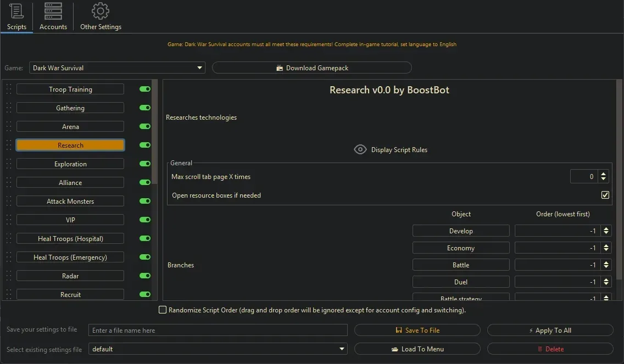Click the Develop branch button
This screenshot has height=364, width=624.
pos(461,231)
